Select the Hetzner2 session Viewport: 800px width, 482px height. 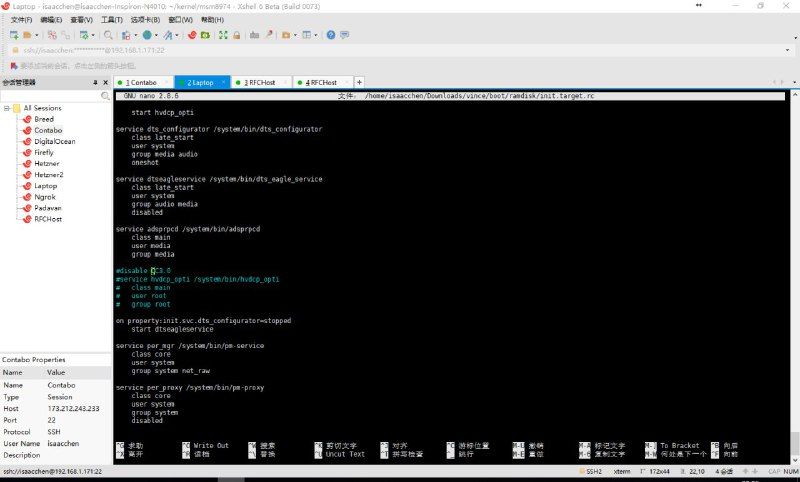pos(49,175)
